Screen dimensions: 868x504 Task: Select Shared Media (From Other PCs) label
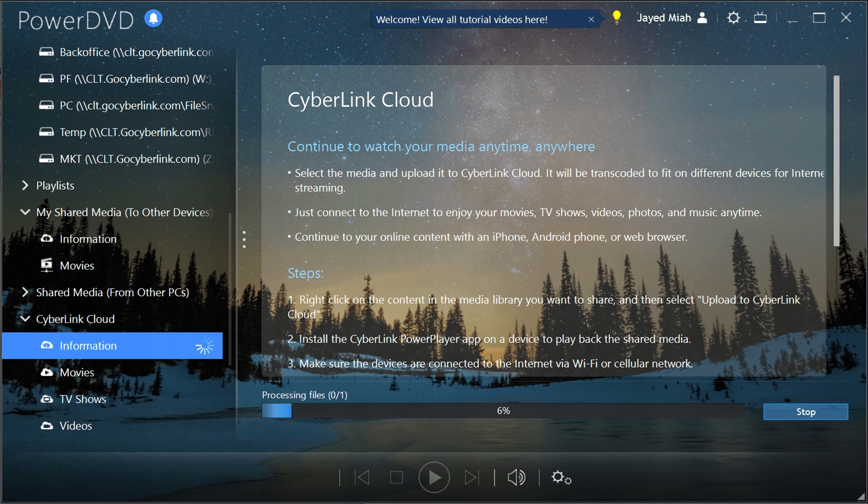click(x=113, y=292)
